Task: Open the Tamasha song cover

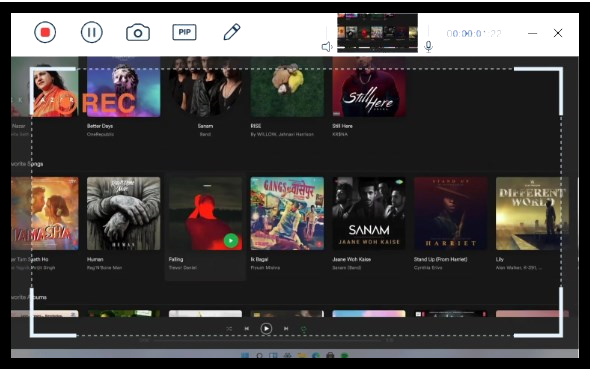Action: 44,213
